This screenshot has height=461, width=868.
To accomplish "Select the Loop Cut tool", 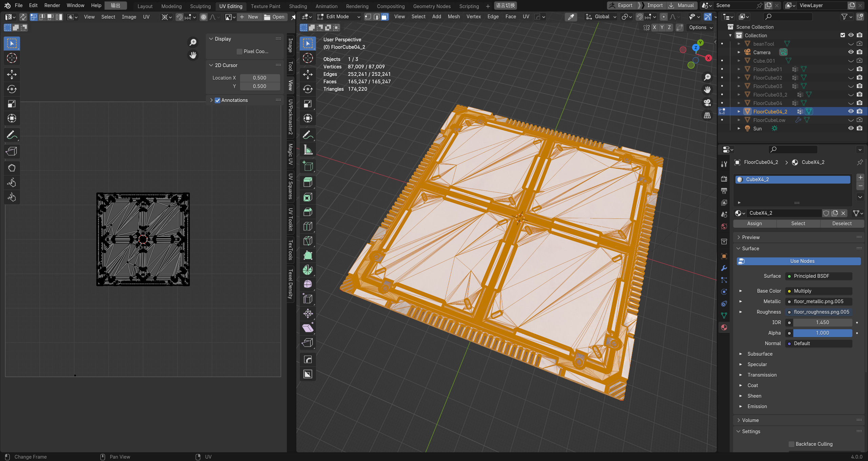I will coord(308,226).
